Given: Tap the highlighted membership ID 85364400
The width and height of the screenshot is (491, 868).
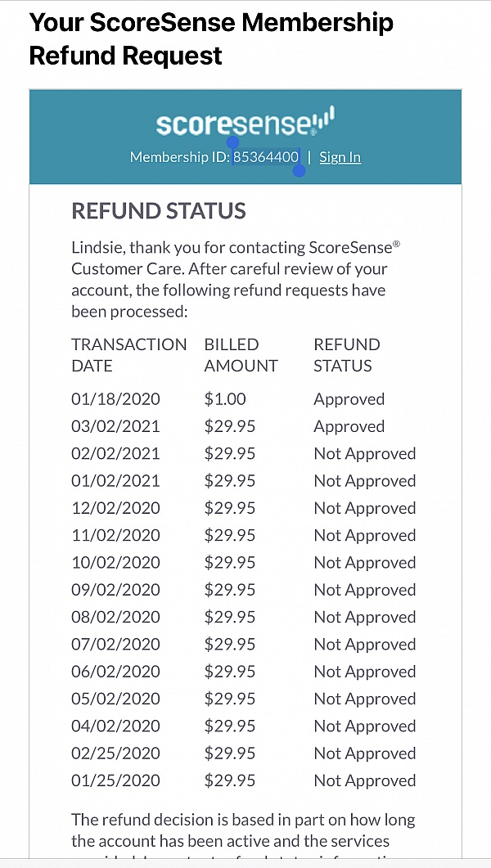Looking at the screenshot, I should [x=266, y=157].
